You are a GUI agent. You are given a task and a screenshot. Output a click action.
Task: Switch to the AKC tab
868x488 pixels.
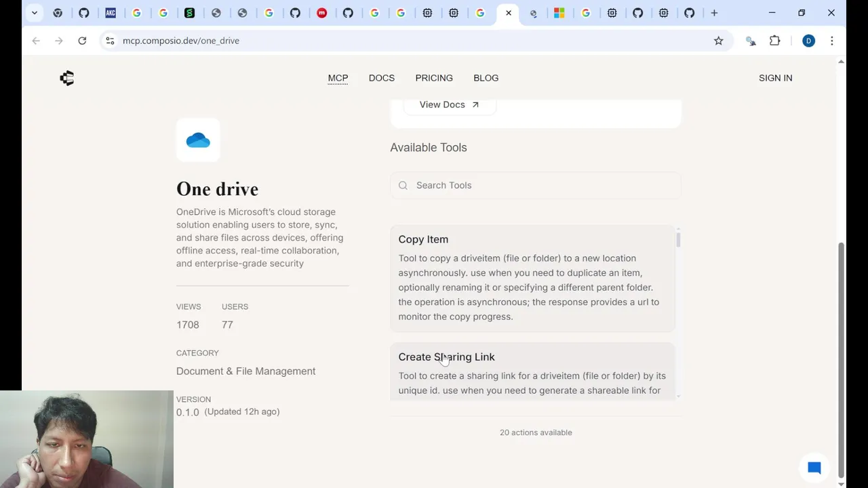click(111, 13)
